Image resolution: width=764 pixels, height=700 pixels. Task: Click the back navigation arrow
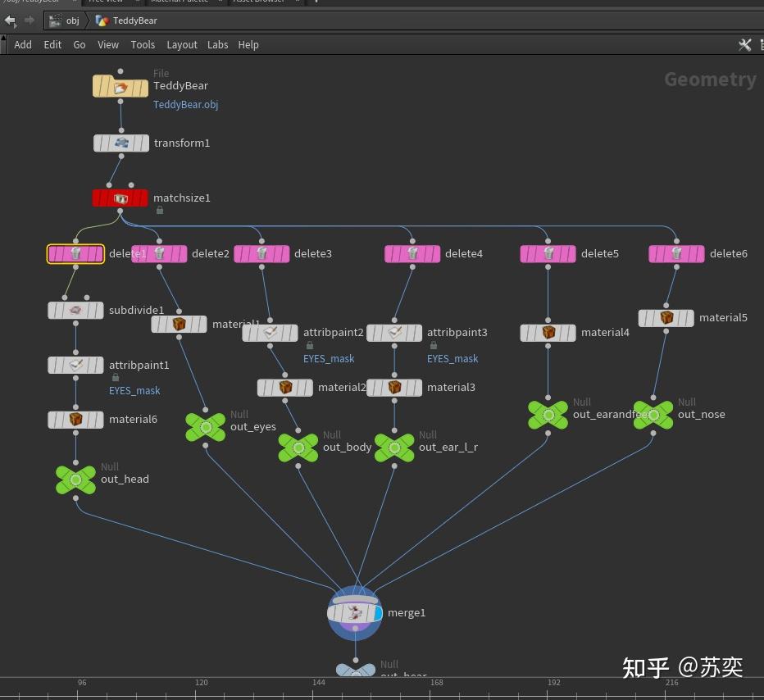click(11, 20)
